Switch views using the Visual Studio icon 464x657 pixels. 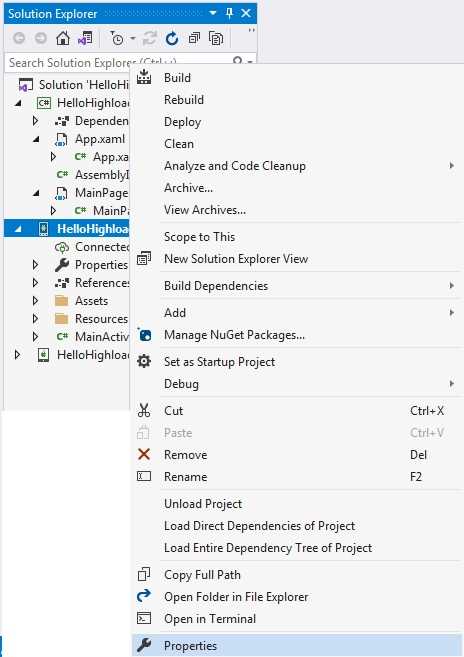(85, 39)
